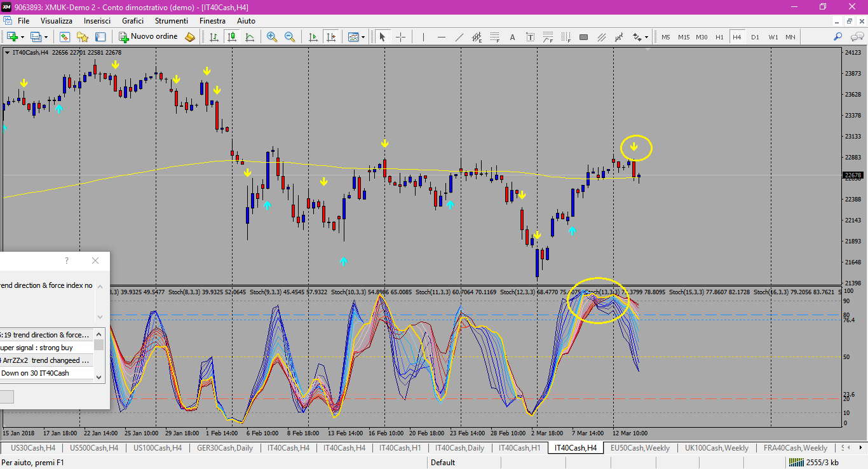Select the rectangle shape tool

click(x=583, y=37)
